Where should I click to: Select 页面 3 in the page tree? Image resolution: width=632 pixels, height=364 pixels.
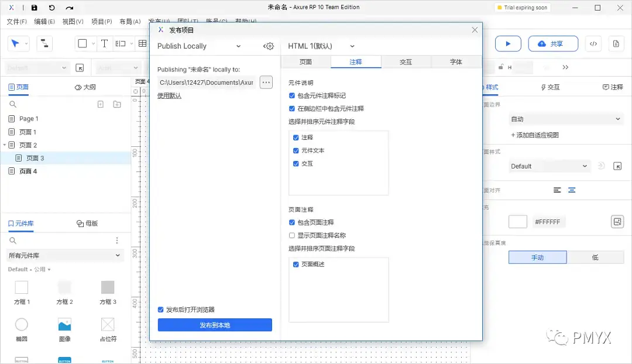point(34,157)
